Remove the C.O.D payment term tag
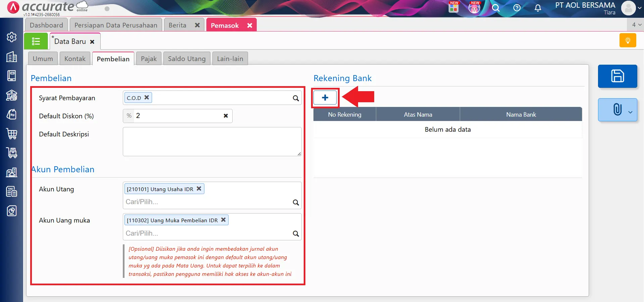Viewport: 644px width, 302px height. [x=147, y=98]
